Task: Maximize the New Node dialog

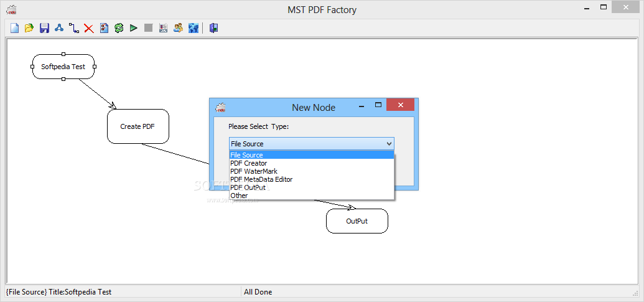Action: pos(378,105)
